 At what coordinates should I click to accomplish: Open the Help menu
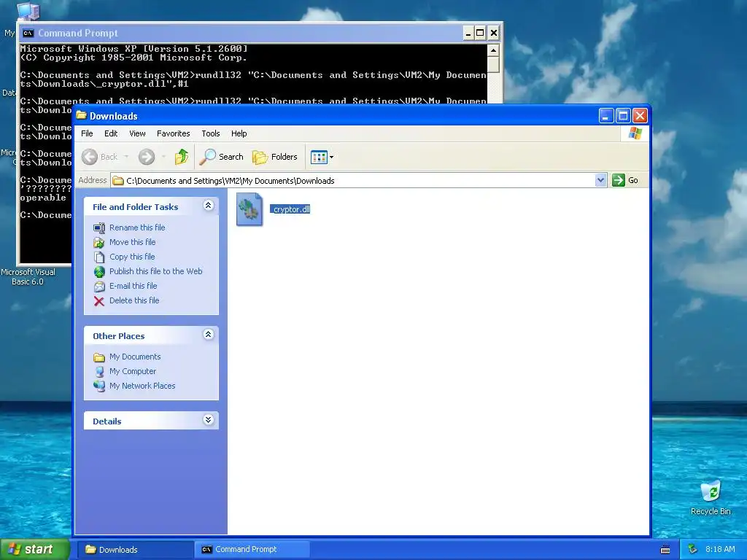point(239,133)
